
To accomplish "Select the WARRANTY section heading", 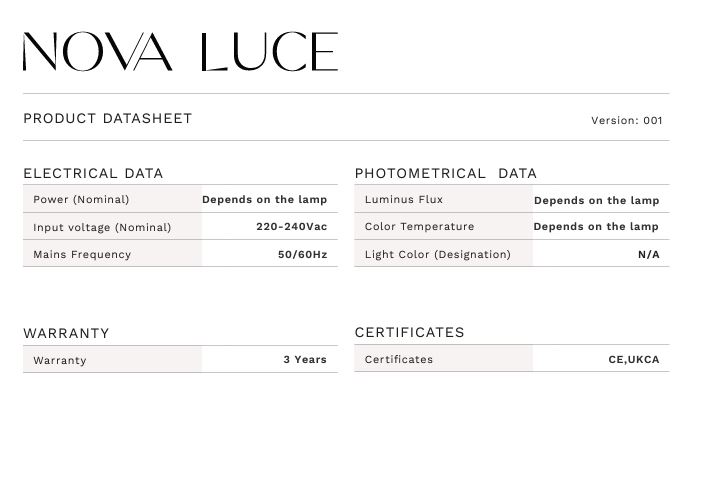I will pyautogui.click(x=66, y=333).
